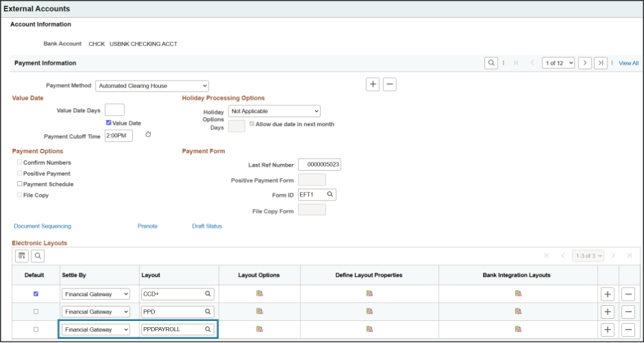Open Settle By dropdown for CCD+ row
Viewport: 644px width, 343px height.
[x=96, y=293]
